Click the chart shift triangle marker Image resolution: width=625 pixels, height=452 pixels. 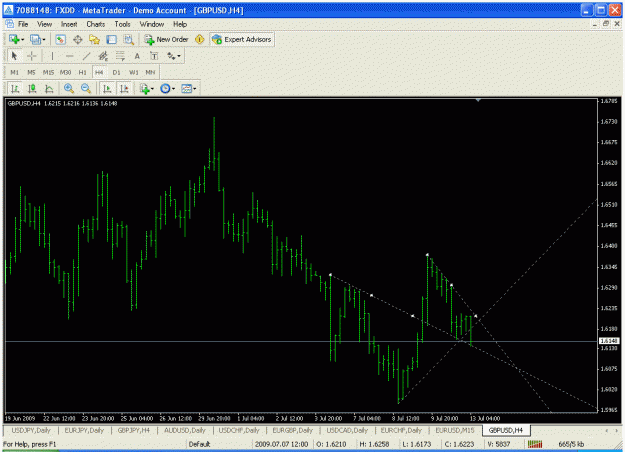click(478, 100)
